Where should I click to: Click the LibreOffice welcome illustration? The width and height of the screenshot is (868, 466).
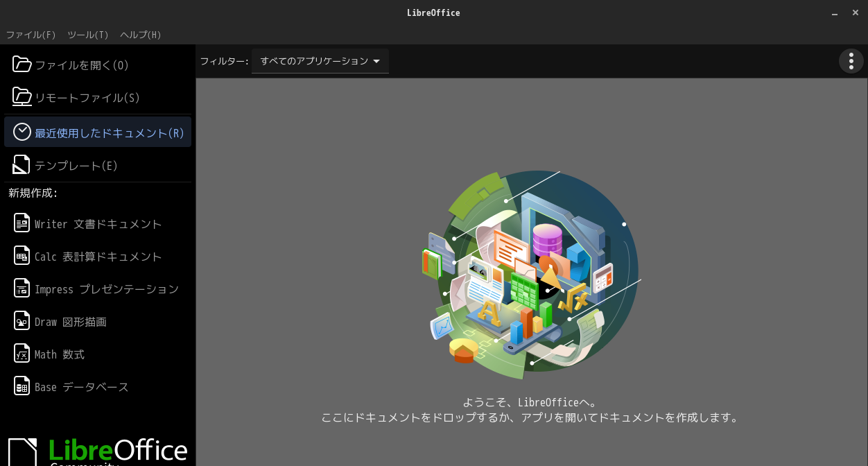point(532,275)
